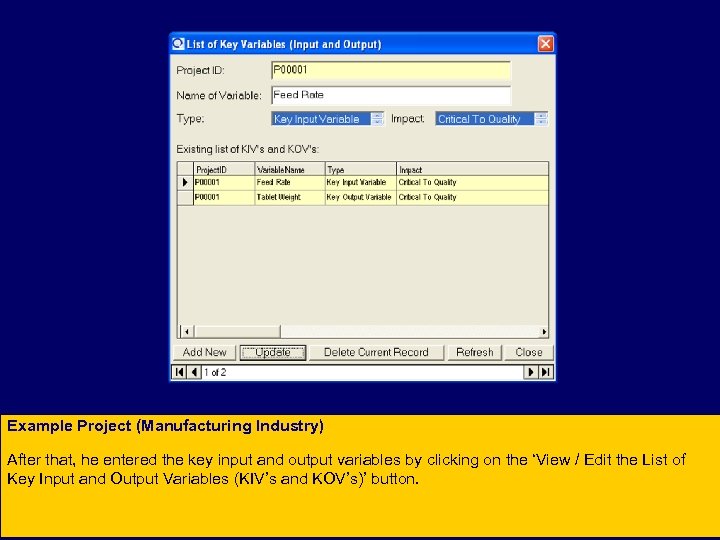Click the Feed Rate cell in grid
Viewport: 720px width, 540px height.
click(290, 183)
